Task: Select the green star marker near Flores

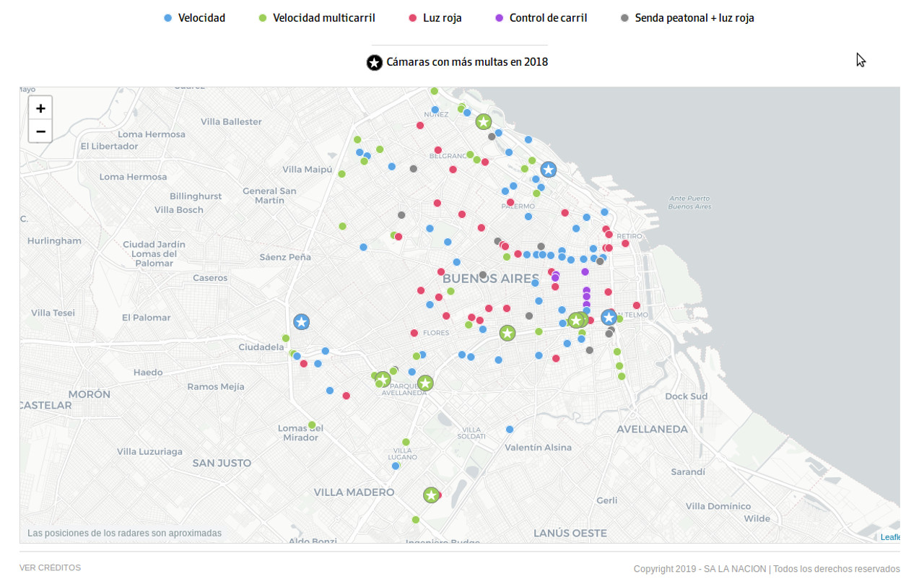Action: (507, 333)
